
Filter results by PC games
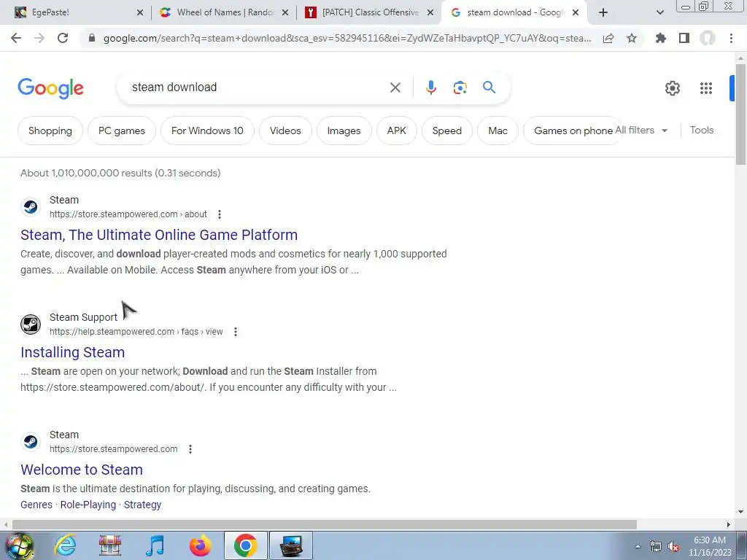(x=122, y=131)
